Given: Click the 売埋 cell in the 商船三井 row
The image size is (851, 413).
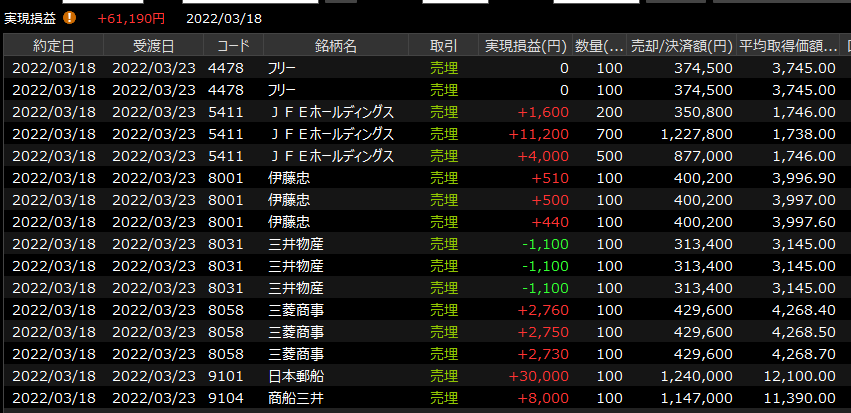Looking at the screenshot, I should (x=443, y=398).
